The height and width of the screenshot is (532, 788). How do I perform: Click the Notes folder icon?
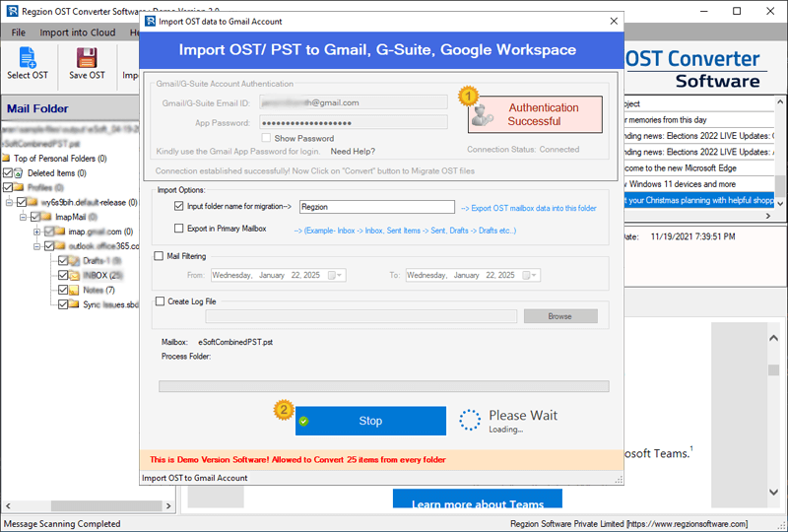[75, 290]
